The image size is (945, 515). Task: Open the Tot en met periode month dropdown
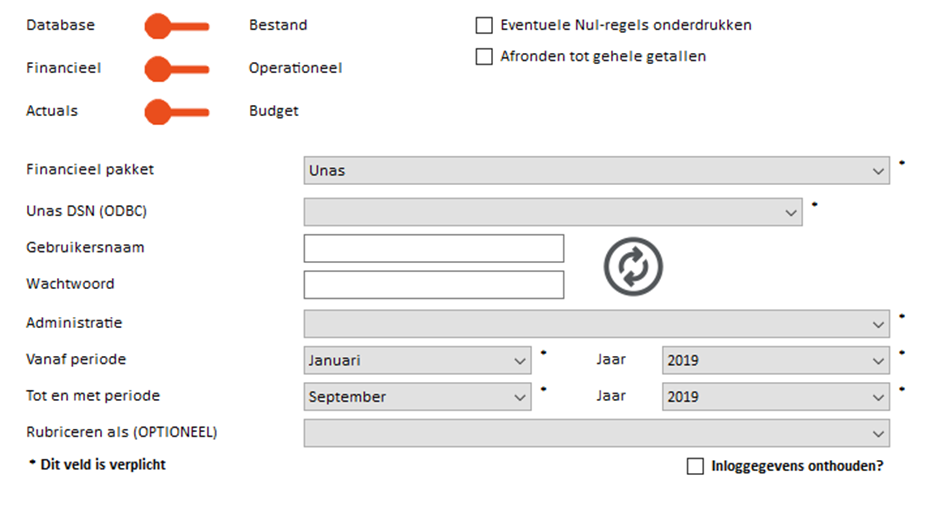[417, 397]
